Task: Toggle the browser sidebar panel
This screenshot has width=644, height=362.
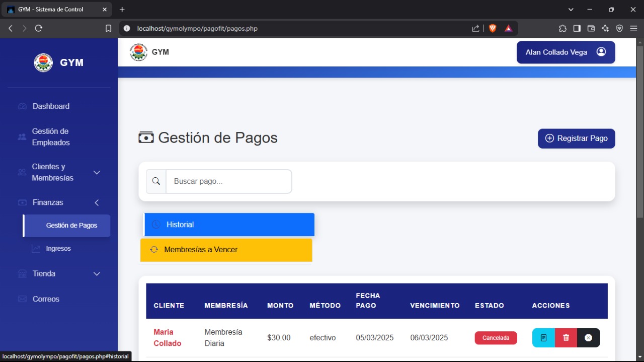Action: 577,29
